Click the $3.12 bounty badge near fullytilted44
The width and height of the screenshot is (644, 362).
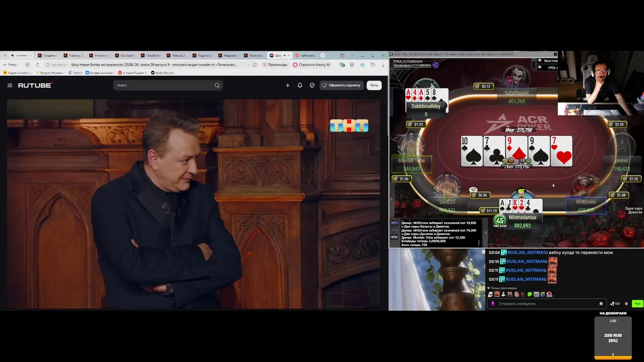[x=482, y=86]
